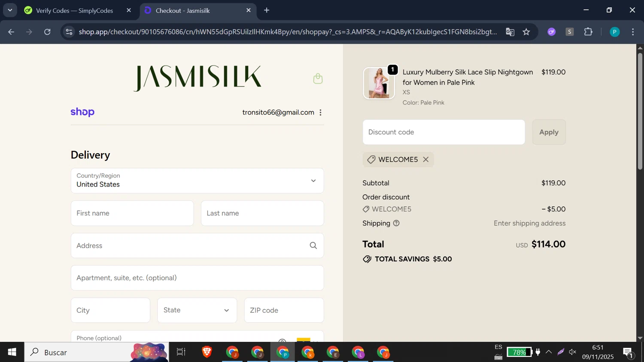Image resolution: width=644 pixels, height=362 pixels.
Task: Open Windows Start menu
Action: click(12, 352)
